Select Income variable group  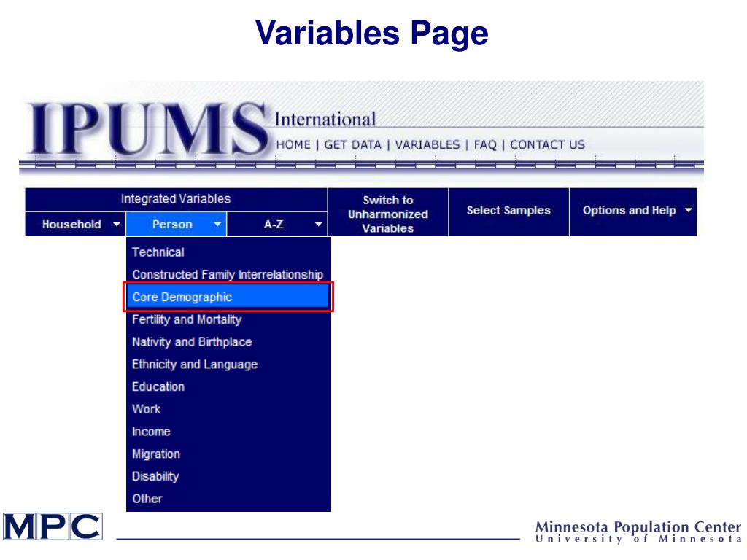pos(228,431)
